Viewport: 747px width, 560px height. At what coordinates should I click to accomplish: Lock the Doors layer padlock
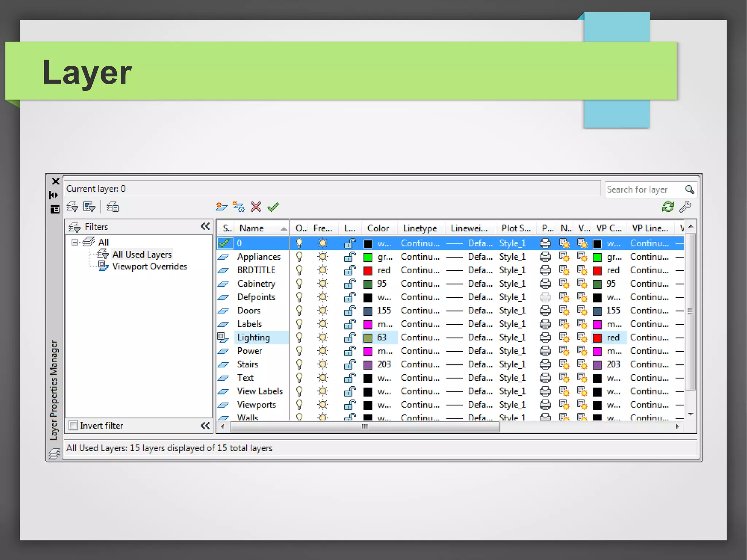click(x=349, y=310)
